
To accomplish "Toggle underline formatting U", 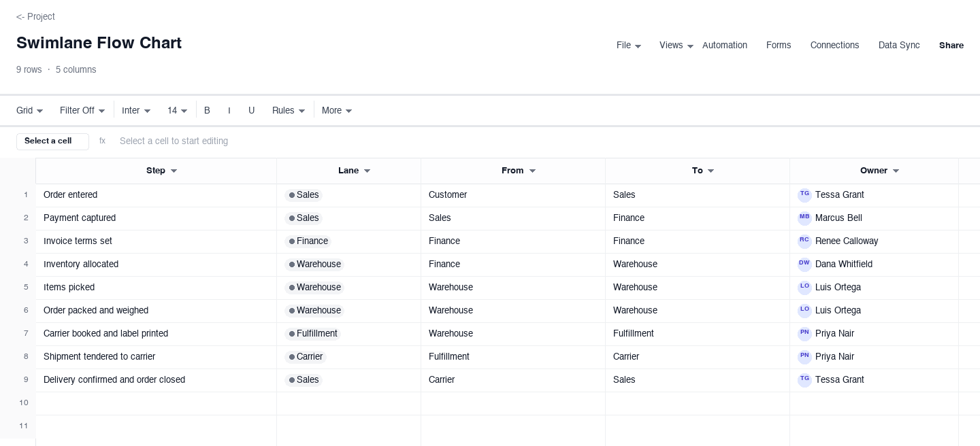I will pos(251,111).
